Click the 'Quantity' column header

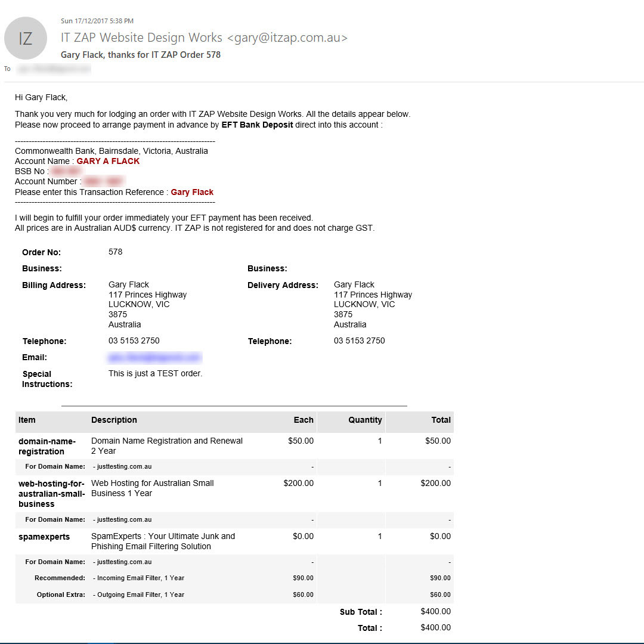tap(365, 420)
